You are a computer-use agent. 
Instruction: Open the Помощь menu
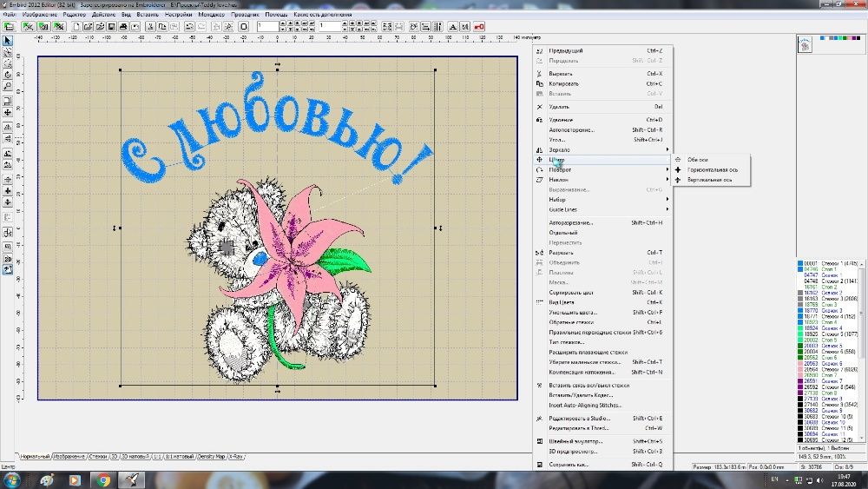tap(276, 15)
